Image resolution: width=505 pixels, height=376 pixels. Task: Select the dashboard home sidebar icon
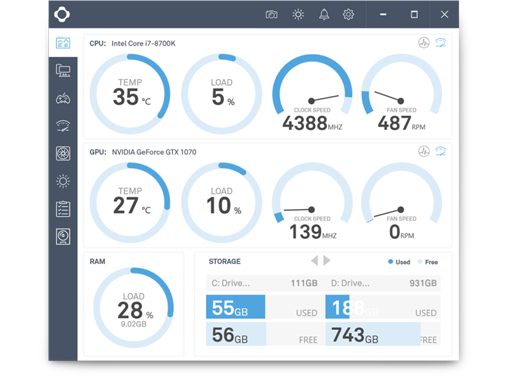point(63,43)
